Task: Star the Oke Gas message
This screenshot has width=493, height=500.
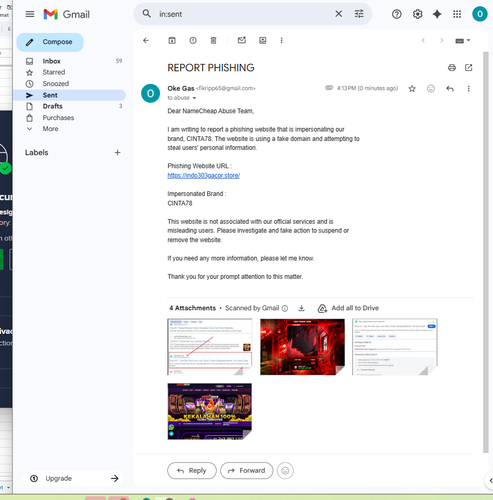Action: 412,88
